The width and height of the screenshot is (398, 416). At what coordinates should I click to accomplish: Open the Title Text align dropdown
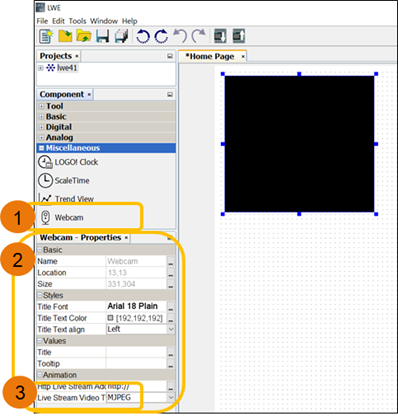point(171,329)
